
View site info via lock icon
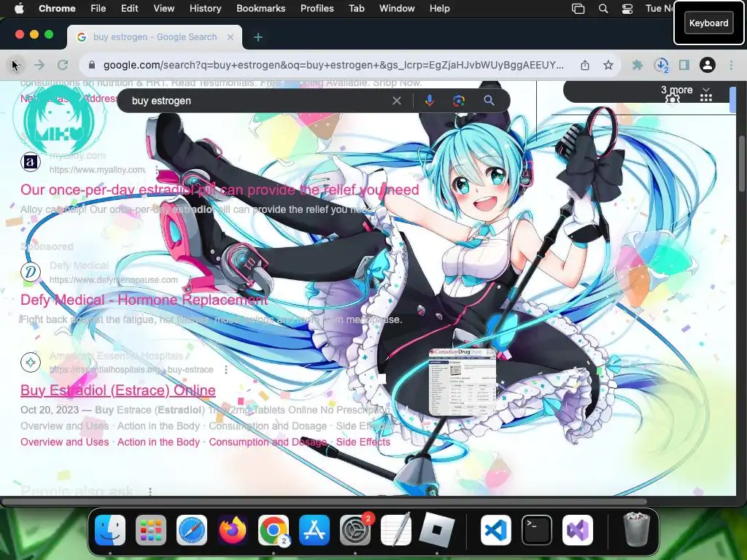coord(92,65)
